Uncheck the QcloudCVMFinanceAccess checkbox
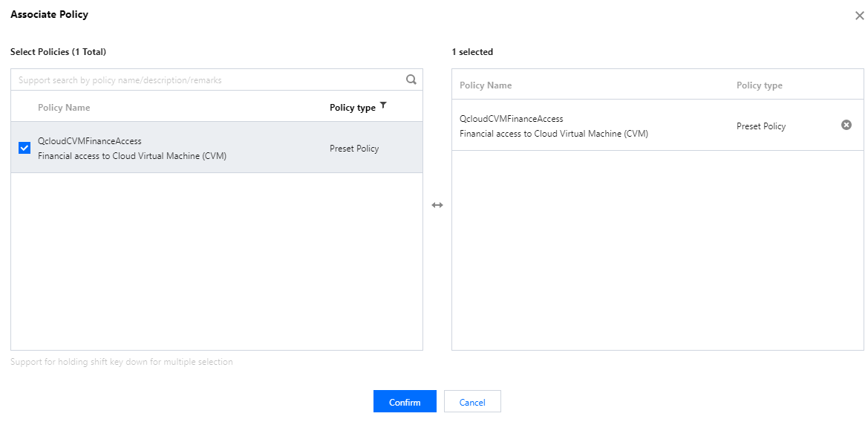 pos(25,148)
